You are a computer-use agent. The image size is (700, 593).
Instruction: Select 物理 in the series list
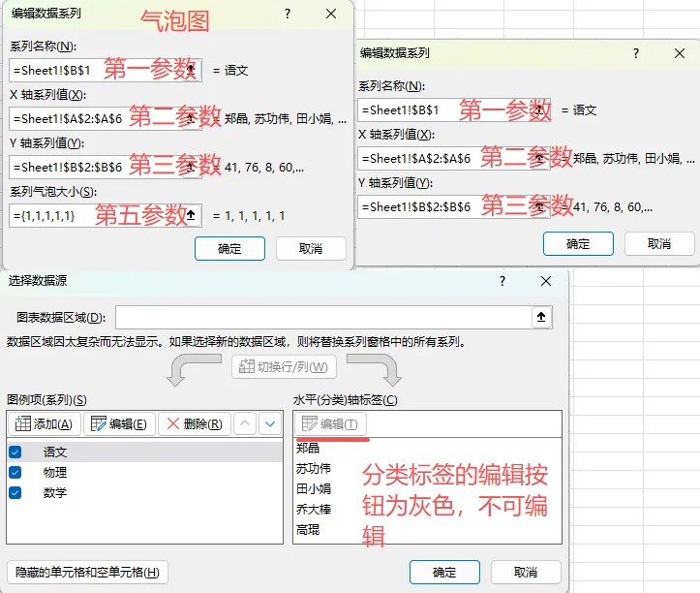145,472
